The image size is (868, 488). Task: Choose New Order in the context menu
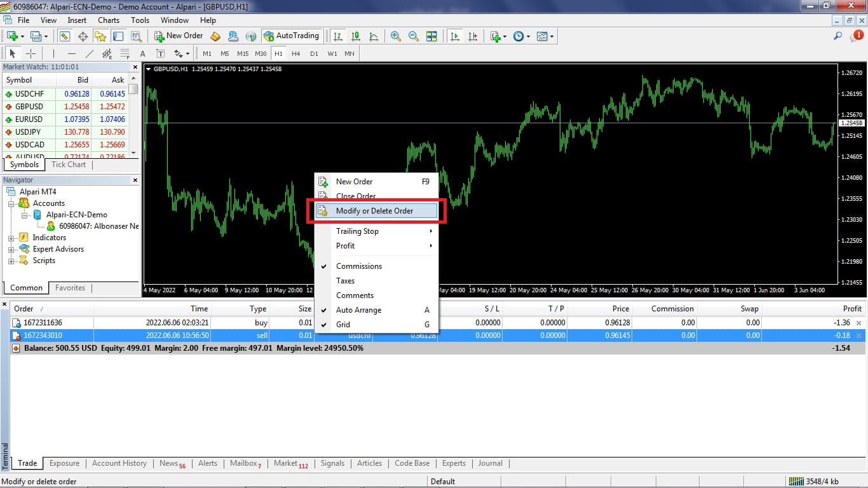377,182
